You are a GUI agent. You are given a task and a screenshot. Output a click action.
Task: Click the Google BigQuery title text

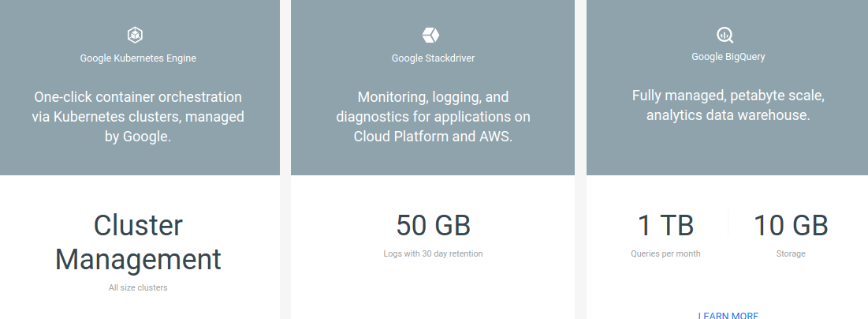coord(728,57)
